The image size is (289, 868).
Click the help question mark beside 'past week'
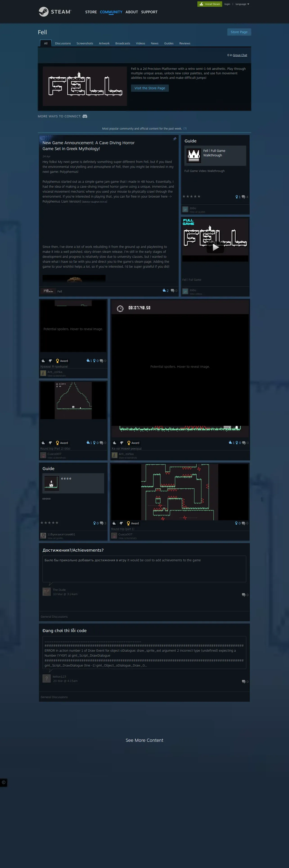tap(185, 129)
